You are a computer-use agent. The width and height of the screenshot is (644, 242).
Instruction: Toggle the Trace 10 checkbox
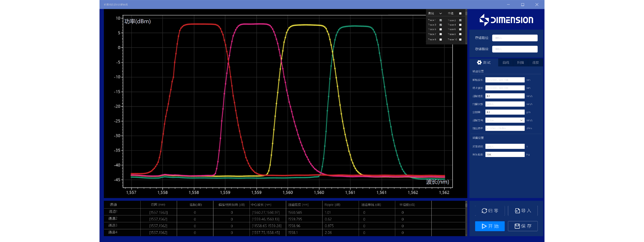click(460, 39)
